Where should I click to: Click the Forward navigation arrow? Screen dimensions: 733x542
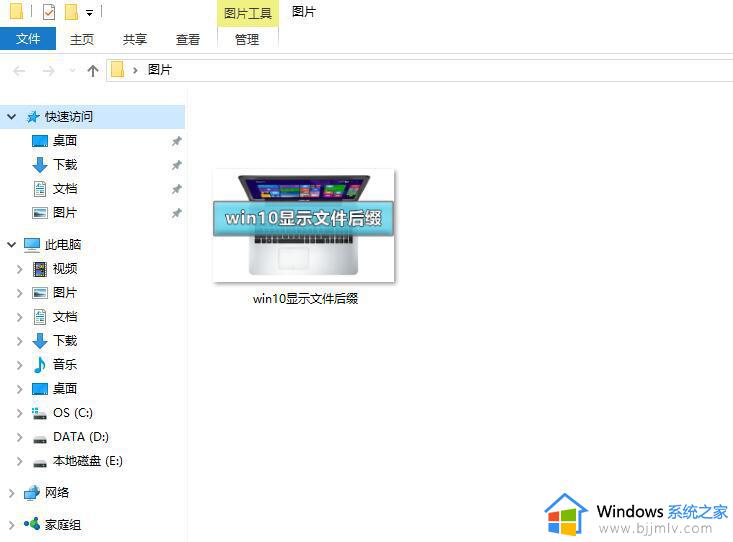point(48,71)
